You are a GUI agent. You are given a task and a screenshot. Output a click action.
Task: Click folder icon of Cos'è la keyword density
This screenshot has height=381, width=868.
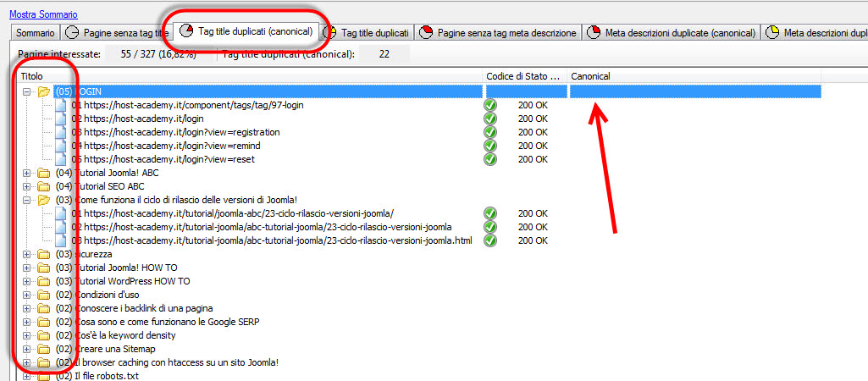[x=44, y=335]
